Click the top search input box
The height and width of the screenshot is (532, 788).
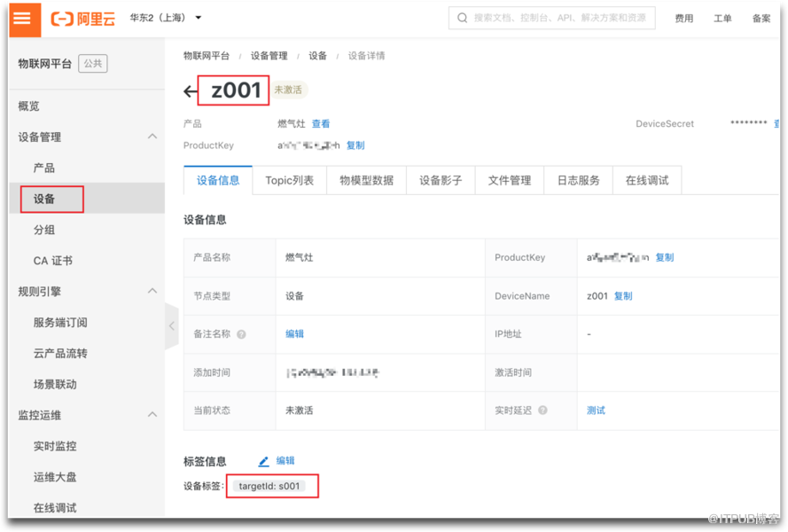click(x=558, y=18)
